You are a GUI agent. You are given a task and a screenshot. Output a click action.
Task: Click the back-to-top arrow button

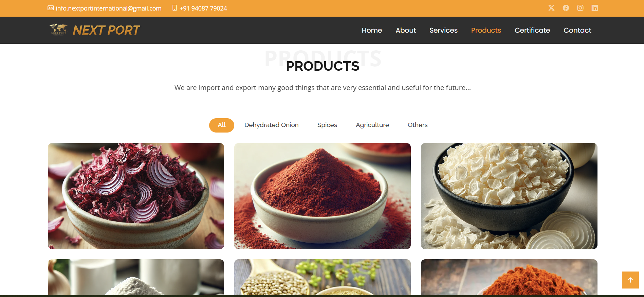630,280
